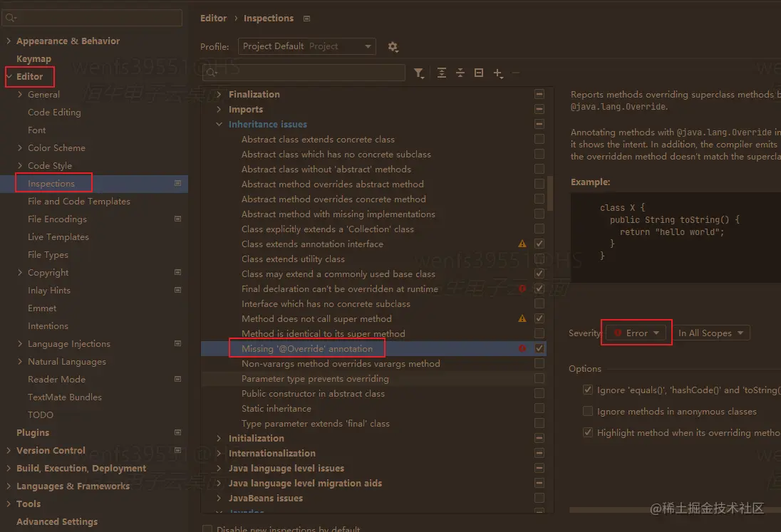Click project icon next to Language Injections
Image resolution: width=781 pixels, height=532 pixels.
coord(178,343)
